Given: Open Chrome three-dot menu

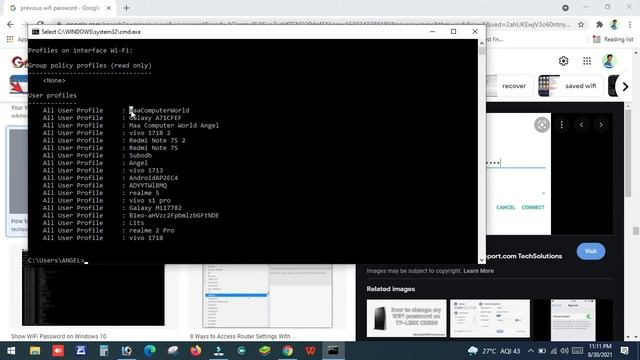Looking at the screenshot, I should coord(630,25).
